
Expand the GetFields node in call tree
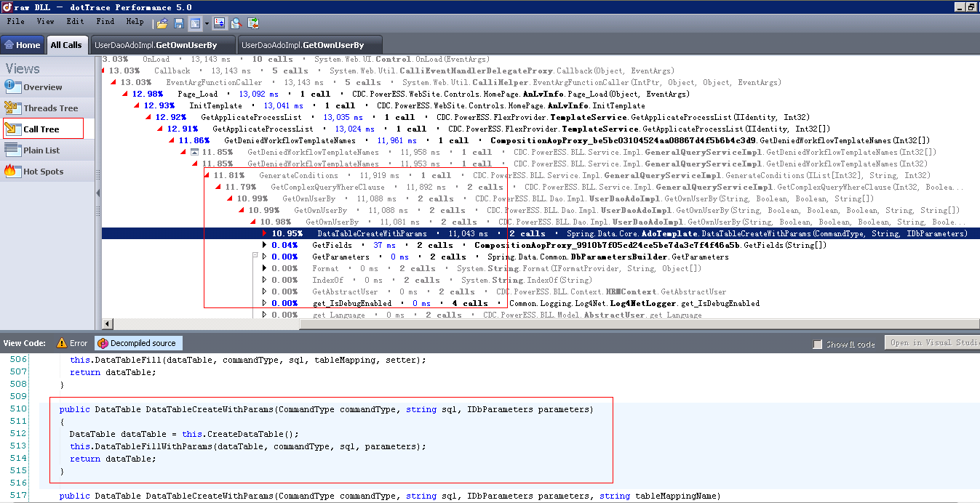point(264,245)
